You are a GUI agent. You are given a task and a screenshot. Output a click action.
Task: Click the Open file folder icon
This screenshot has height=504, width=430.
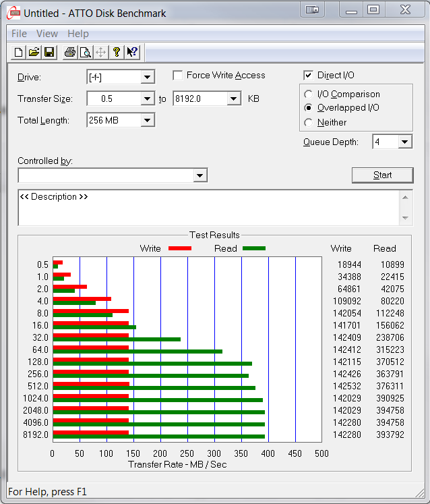(x=34, y=53)
